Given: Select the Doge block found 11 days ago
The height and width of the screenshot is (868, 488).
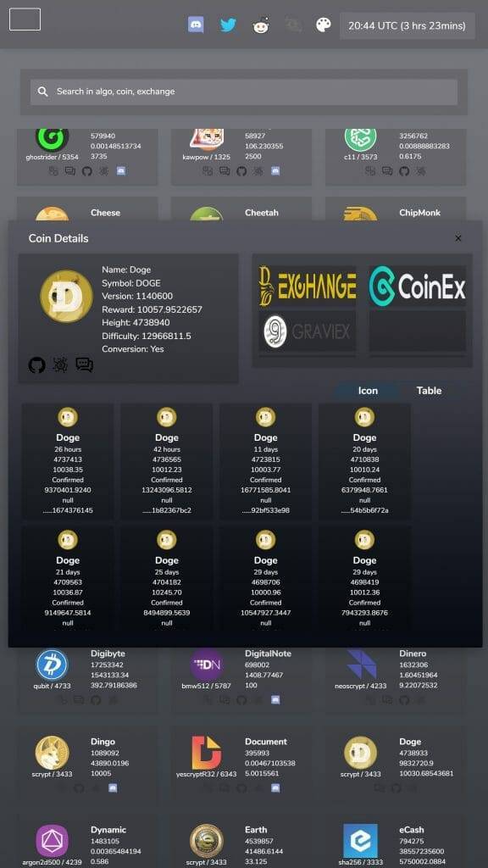Looking at the screenshot, I should point(265,461).
